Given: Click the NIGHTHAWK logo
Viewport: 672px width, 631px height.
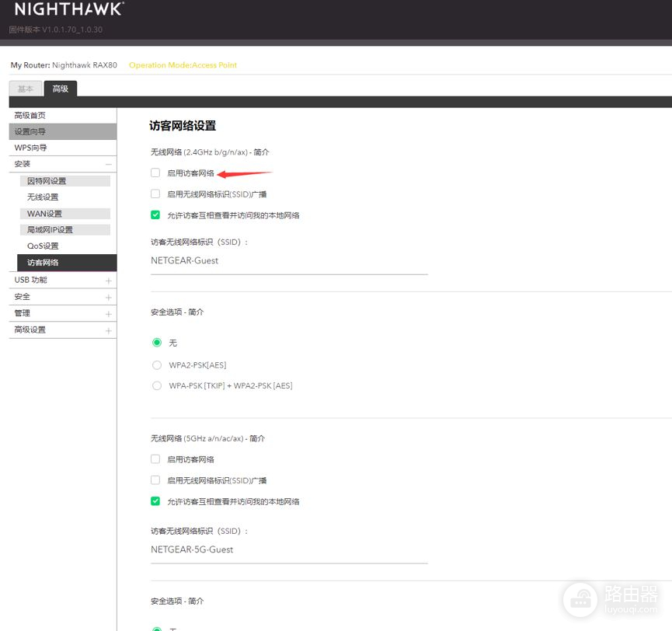Looking at the screenshot, I should (x=68, y=9).
